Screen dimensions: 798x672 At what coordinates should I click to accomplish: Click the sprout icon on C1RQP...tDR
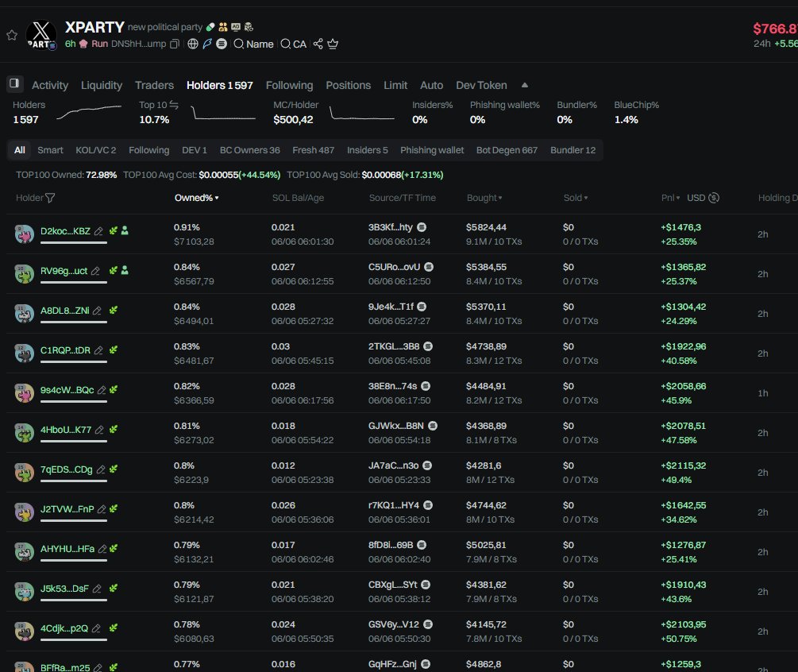(x=114, y=350)
